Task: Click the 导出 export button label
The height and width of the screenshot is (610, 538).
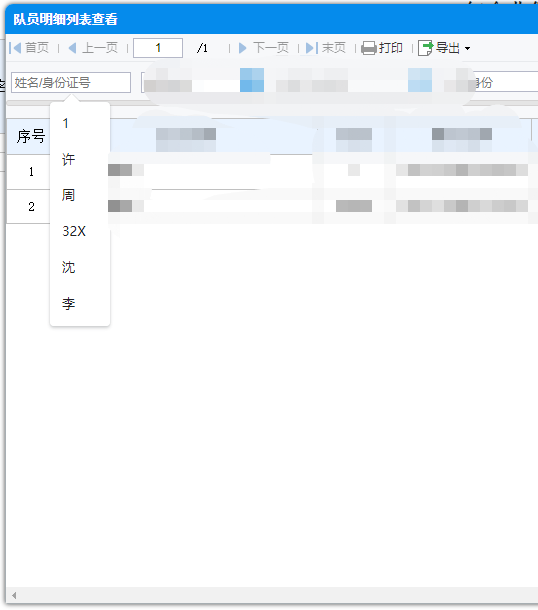Action: [448, 48]
